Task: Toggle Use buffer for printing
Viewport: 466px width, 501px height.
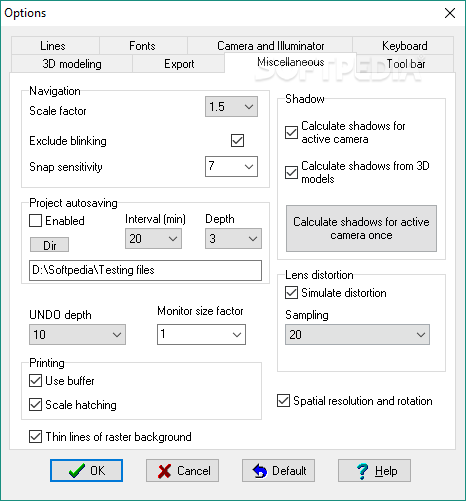Action: point(35,381)
